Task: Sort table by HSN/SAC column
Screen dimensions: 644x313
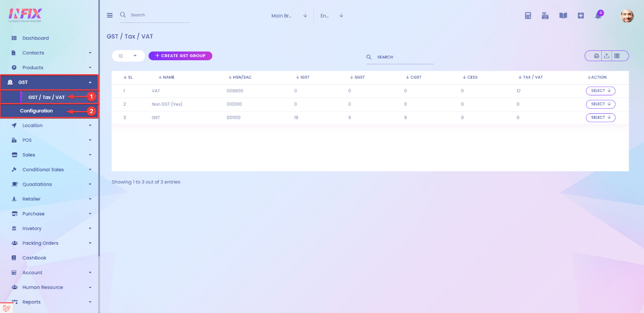Action: pos(240,77)
